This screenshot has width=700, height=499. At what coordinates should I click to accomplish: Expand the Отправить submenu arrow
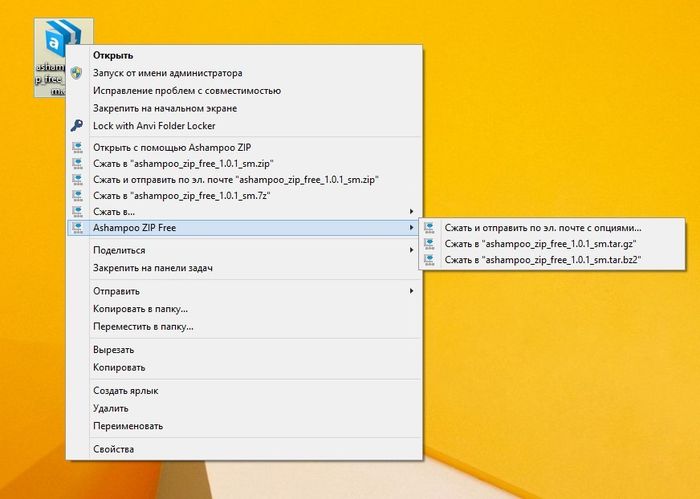pos(411,292)
